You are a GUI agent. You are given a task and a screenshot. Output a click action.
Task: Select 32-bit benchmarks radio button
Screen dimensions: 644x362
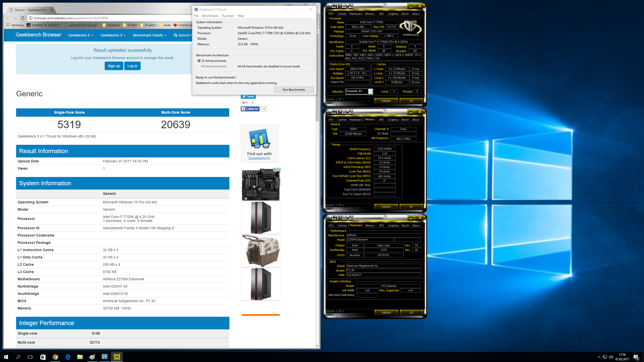[199, 61]
